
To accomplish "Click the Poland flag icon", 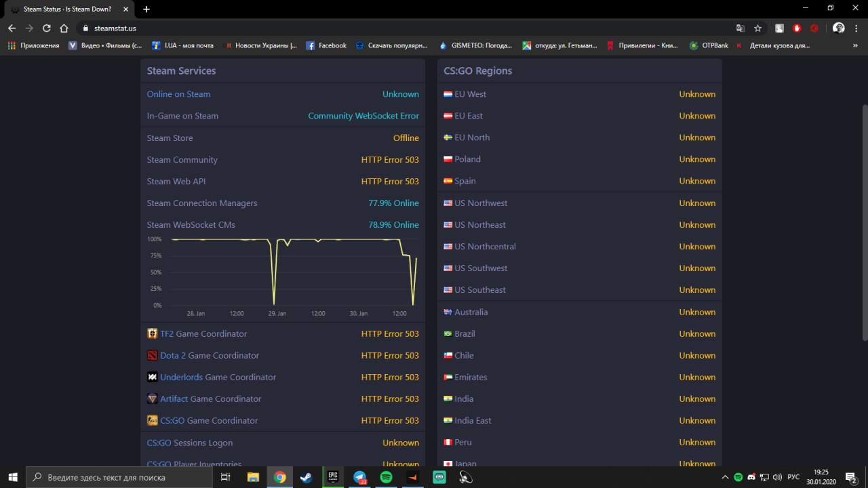I will tap(448, 159).
